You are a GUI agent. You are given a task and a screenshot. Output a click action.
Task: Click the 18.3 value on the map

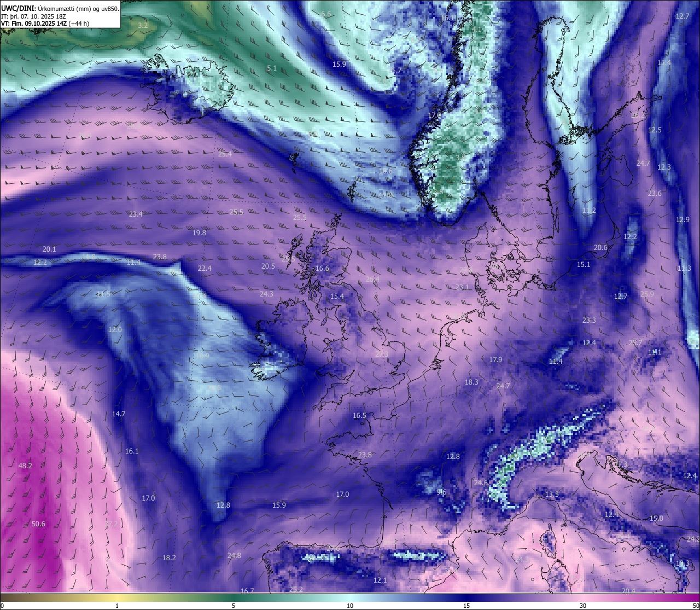pyautogui.click(x=471, y=382)
